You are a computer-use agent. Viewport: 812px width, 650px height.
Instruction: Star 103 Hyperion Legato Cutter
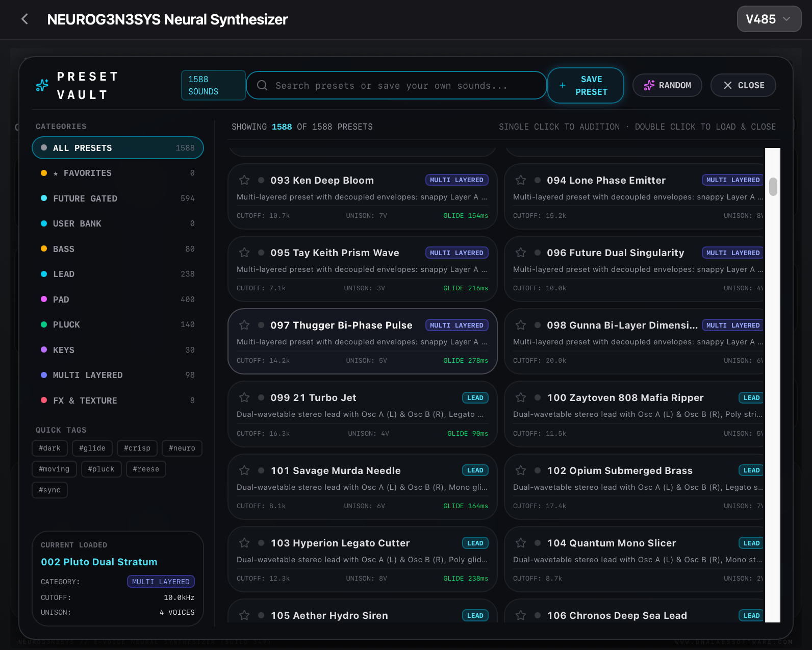pos(244,543)
